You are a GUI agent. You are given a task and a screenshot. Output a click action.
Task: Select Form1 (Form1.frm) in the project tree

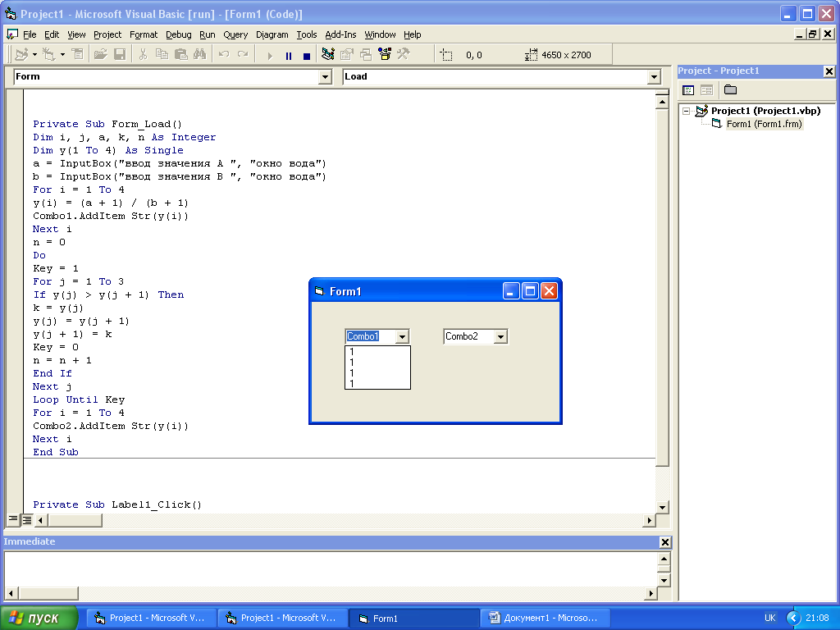pyautogui.click(x=764, y=125)
